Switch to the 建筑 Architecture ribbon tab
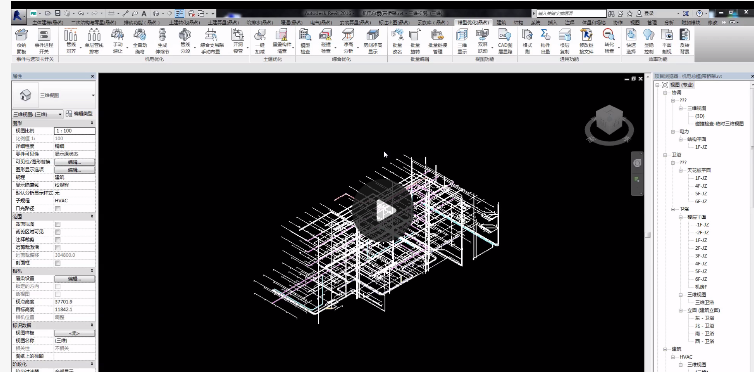The width and height of the screenshot is (754, 372). coord(501,22)
